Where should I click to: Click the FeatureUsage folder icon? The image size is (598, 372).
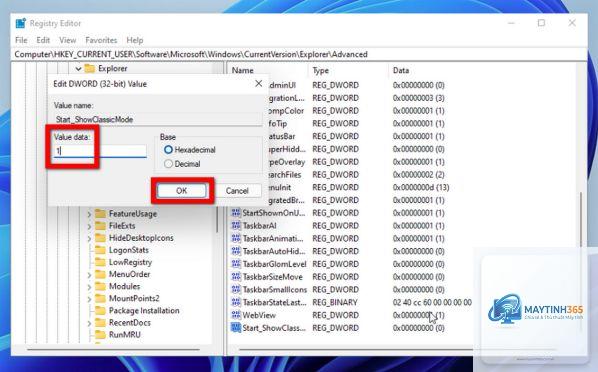click(100, 214)
